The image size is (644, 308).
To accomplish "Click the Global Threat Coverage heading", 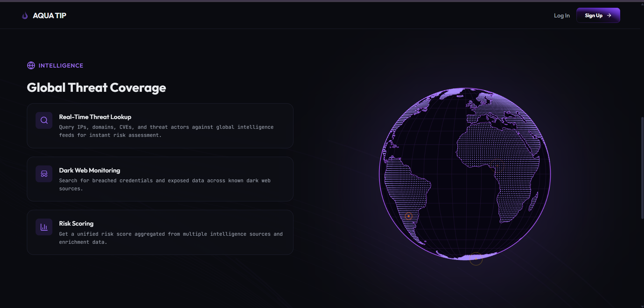I will (96, 88).
